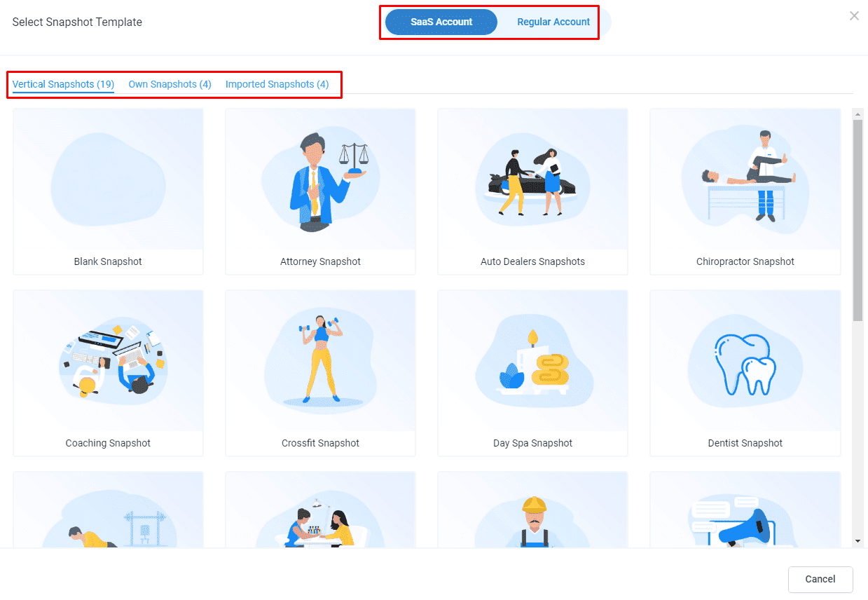Choose the attorney with scales illustration
The width and height of the screenshot is (868, 600).
point(320,179)
